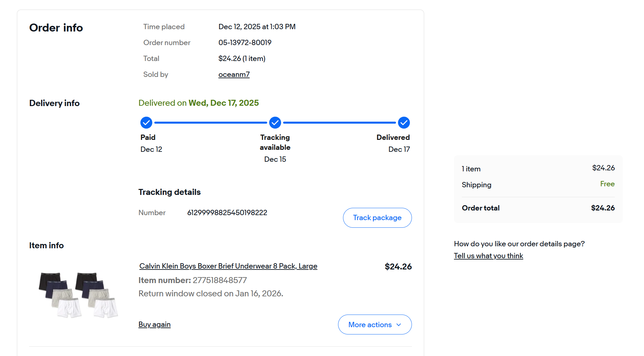Click the Free shipping label

[607, 184]
